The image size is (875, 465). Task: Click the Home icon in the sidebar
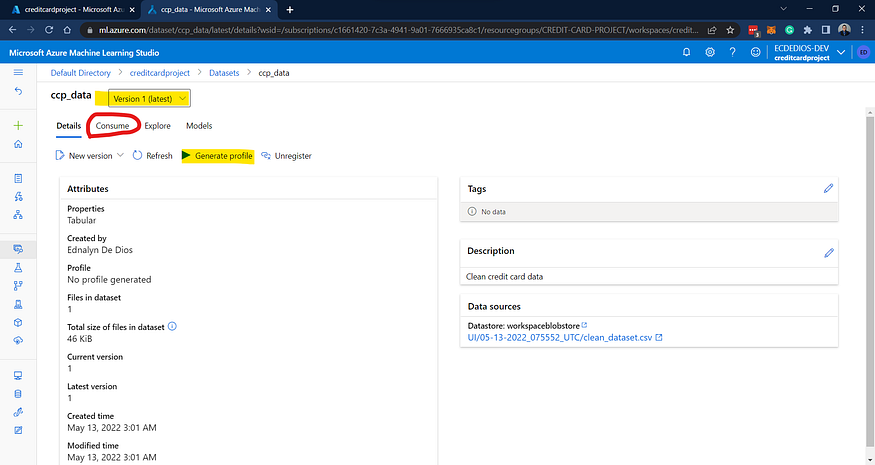(x=18, y=144)
